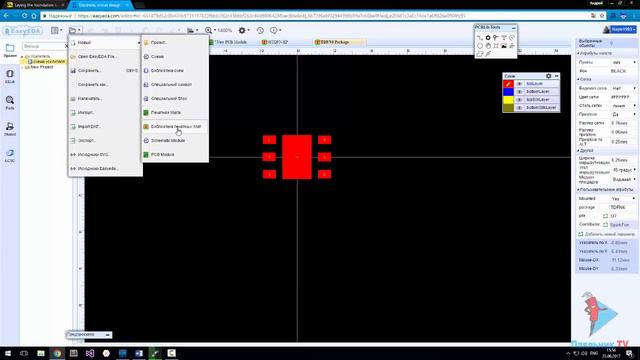This screenshot has width=640, height=360.
Task: Open the units dropdown in canvas attributes
Action: [624, 62]
